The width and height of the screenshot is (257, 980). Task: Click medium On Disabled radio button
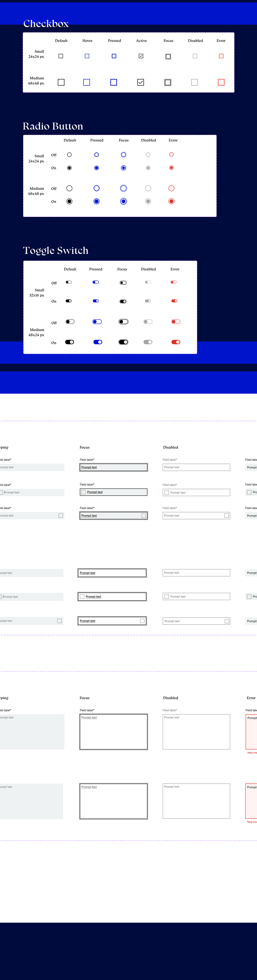pos(148,201)
